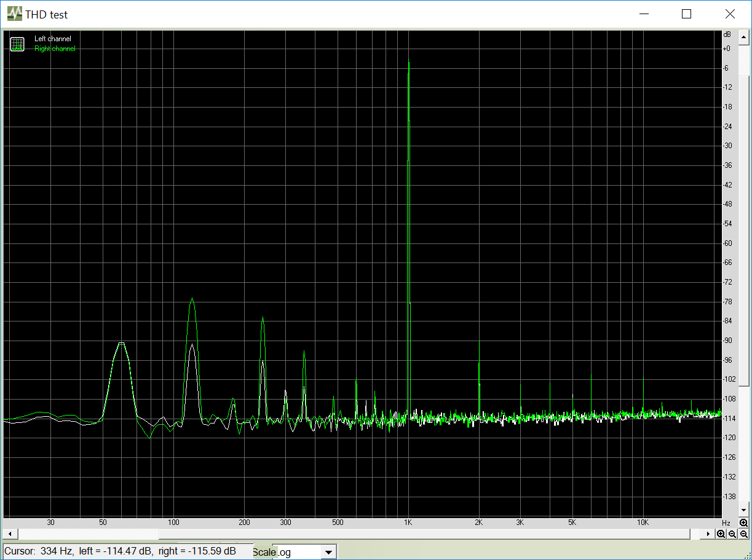Minimize the THD test window
Viewport: 752px width, 560px height.
(644, 14)
